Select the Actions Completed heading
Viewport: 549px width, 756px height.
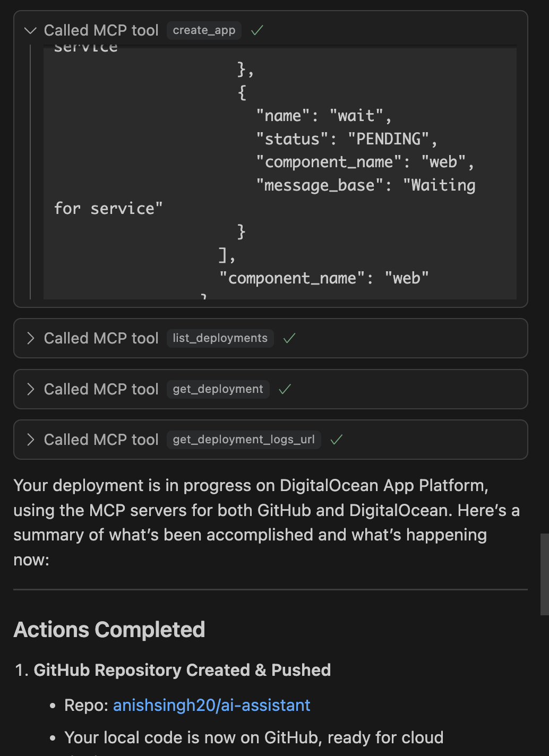point(109,630)
